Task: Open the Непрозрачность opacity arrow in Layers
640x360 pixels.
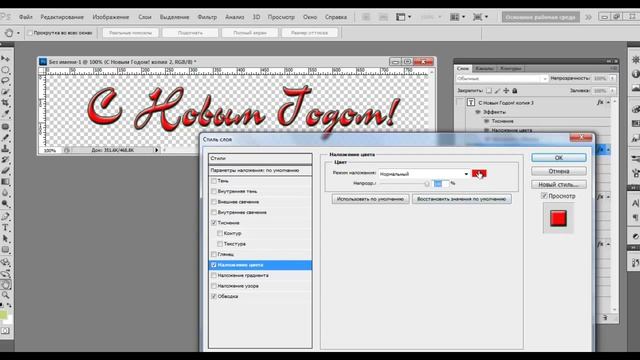Action: (612, 78)
